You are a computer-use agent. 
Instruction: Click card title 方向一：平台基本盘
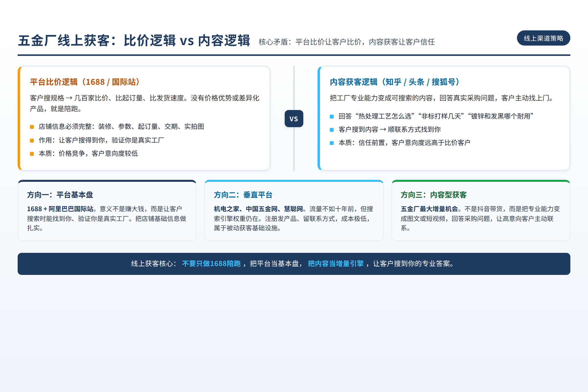[x=60, y=195]
